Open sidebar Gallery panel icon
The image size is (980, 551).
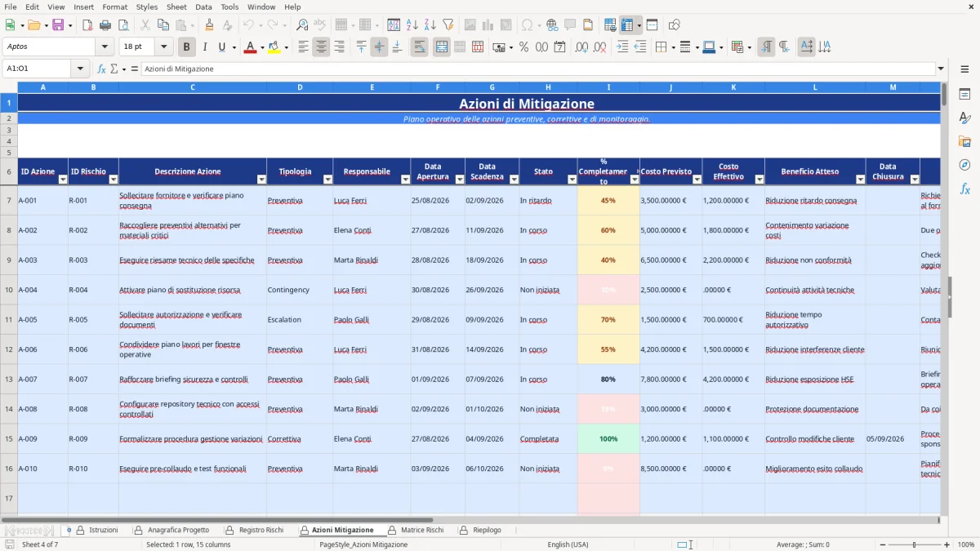964,141
